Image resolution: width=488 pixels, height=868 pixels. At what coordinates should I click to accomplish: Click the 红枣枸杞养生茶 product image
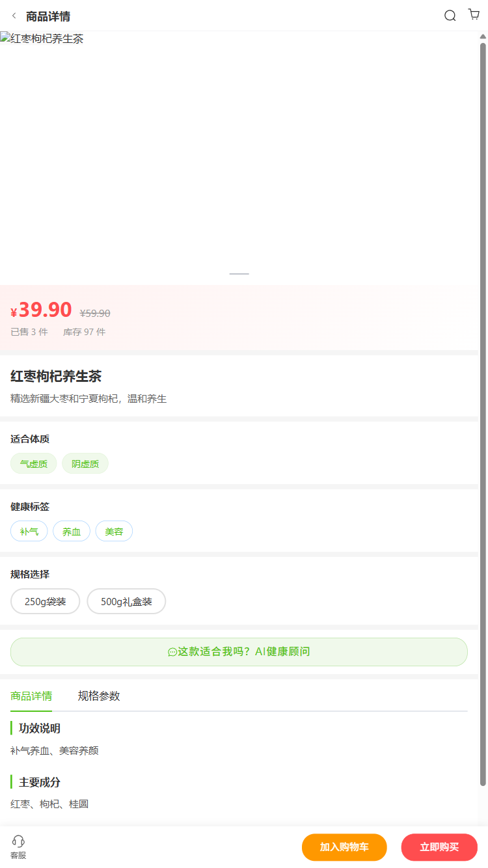[x=239, y=156]
